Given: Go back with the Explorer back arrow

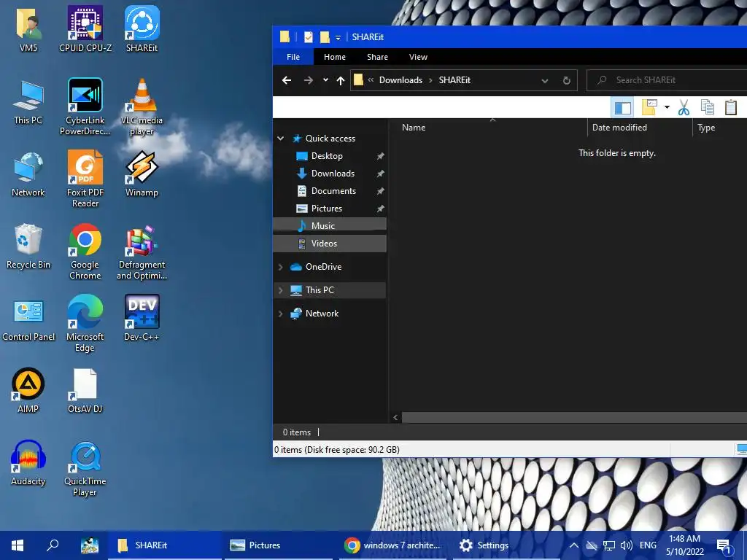Looking at the screenshot, I should tap(286, 80).
